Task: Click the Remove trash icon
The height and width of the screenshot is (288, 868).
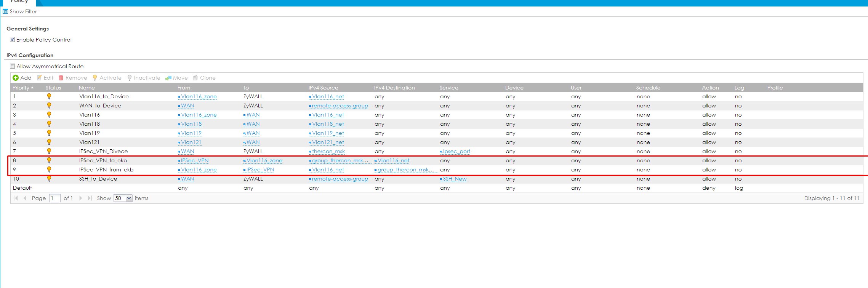Action: click(x=61, y=78)
